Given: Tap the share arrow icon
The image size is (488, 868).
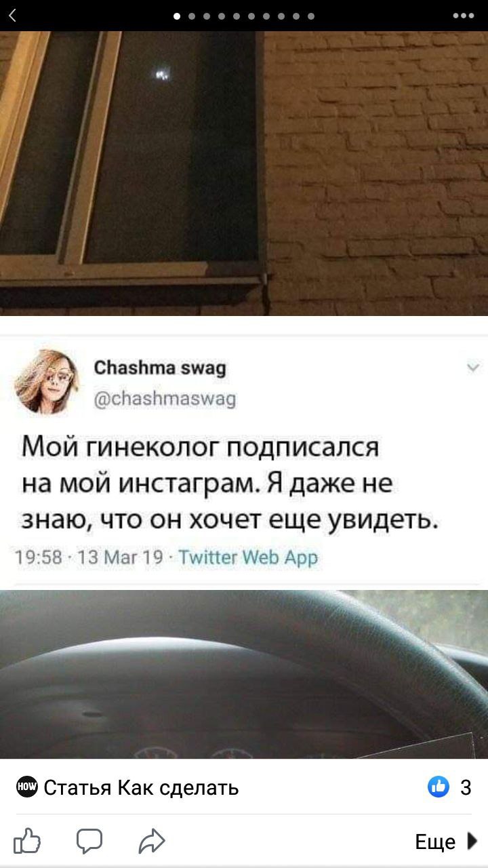Looking at the screenshot, I should [152, 842].
